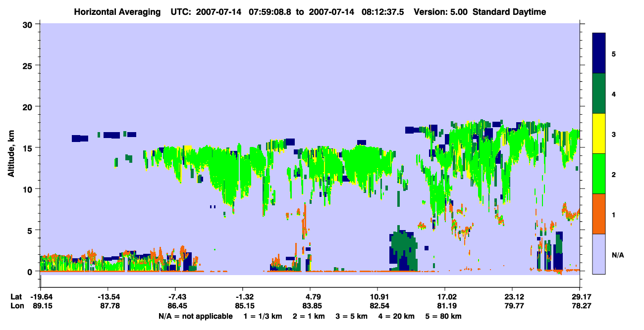
Task: Click the colorbar 'N/A' label
Action: tap(617, 255)
